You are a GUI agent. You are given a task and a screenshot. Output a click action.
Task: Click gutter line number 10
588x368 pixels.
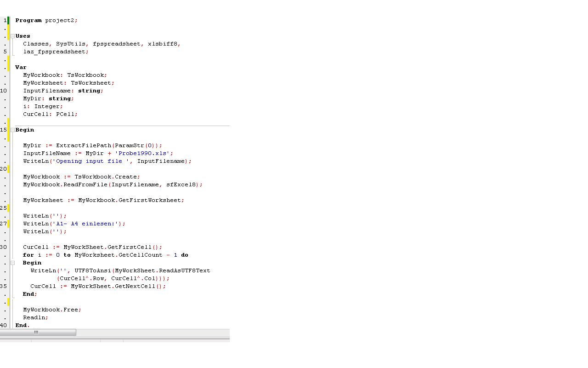(x=4, y=91)
